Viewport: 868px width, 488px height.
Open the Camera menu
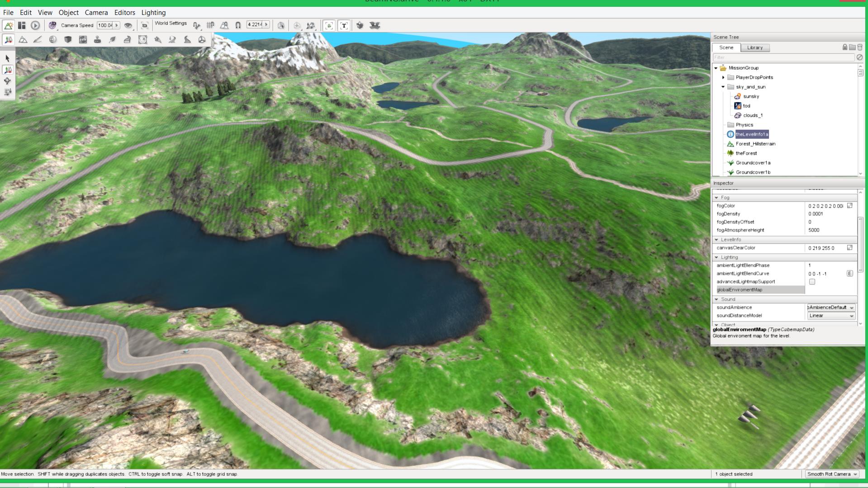(x=96, y=13)
